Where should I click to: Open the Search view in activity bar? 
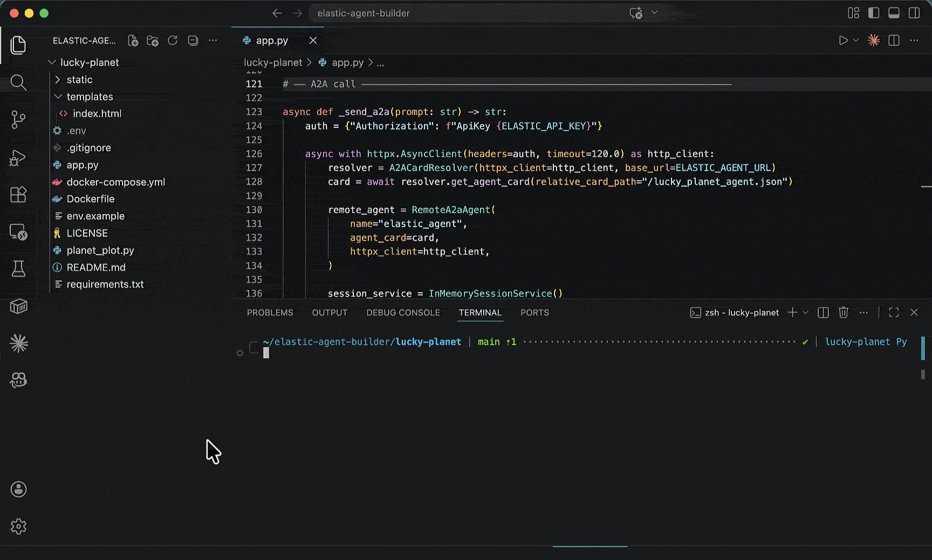tap(18, 82)
